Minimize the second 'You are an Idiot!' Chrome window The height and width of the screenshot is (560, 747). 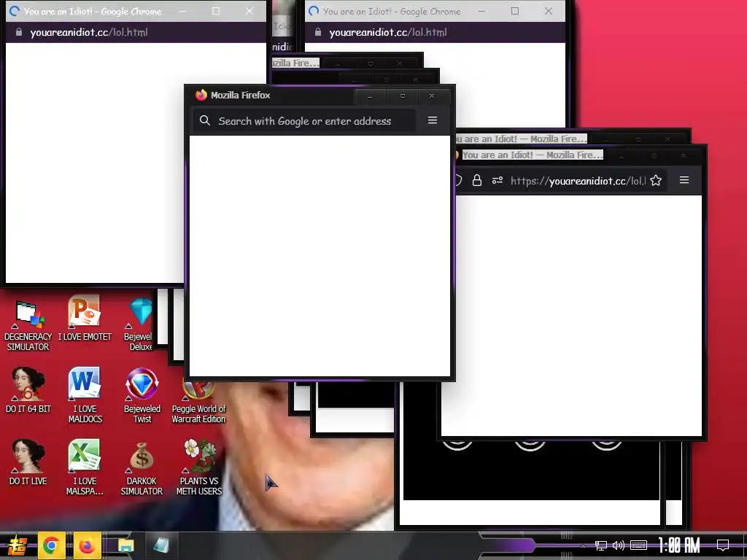pyautogui.click(x=481, y=11)
